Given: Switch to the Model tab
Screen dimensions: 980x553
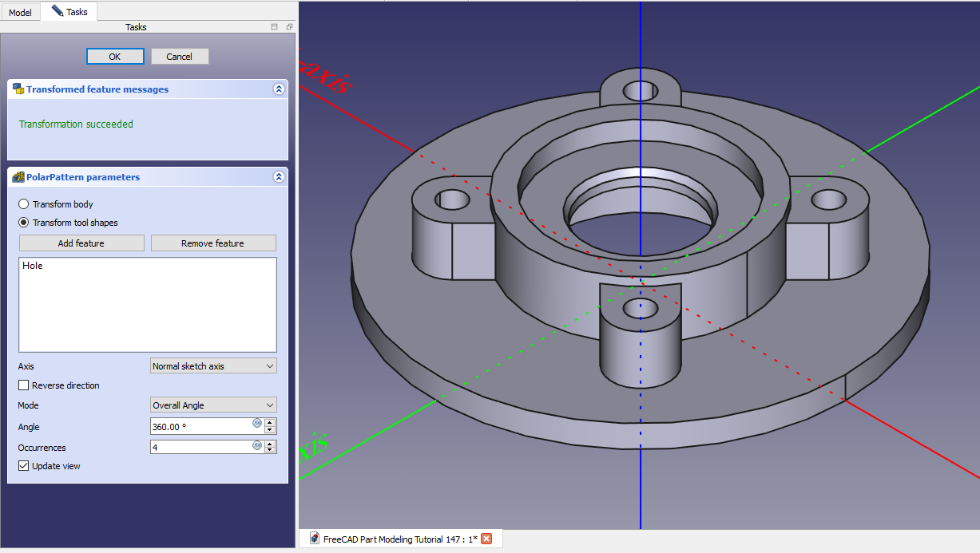Looking at the screenshot, I should click(x=20, y=13).
